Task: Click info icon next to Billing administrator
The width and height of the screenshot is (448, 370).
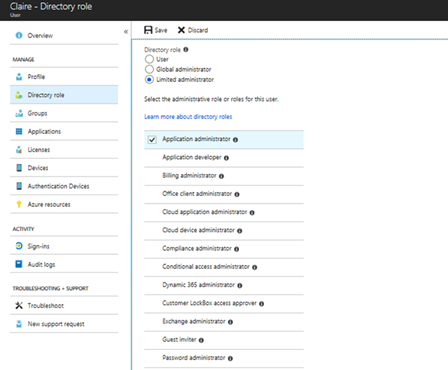Action: pos(221,176)
